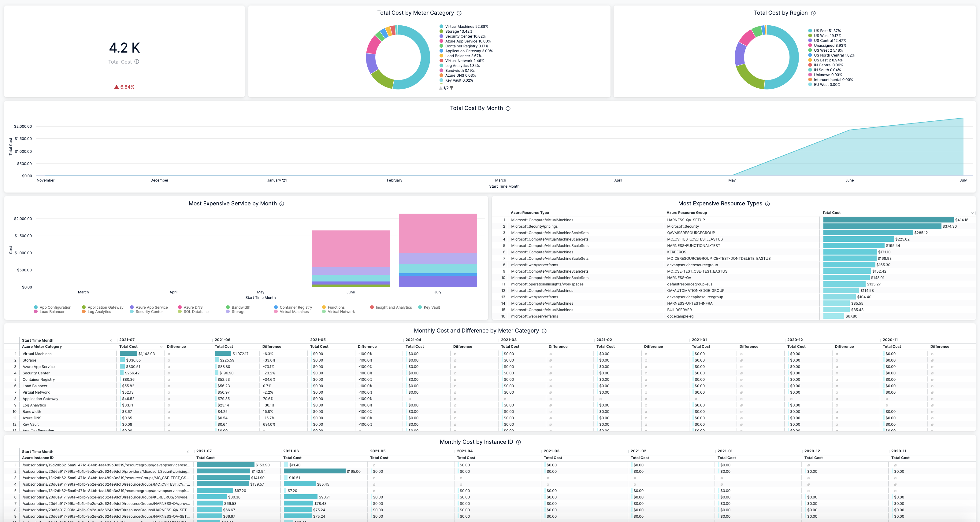Collapse Start Time Month pivot in Instance ID table
This screenshot has width=980, height=522.
click(188, 452)
